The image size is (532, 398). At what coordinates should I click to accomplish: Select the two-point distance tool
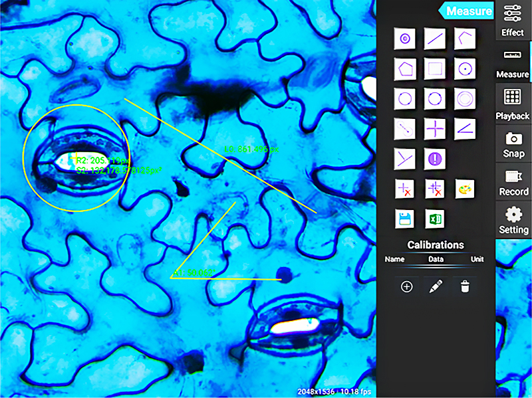tap(405, 129)
